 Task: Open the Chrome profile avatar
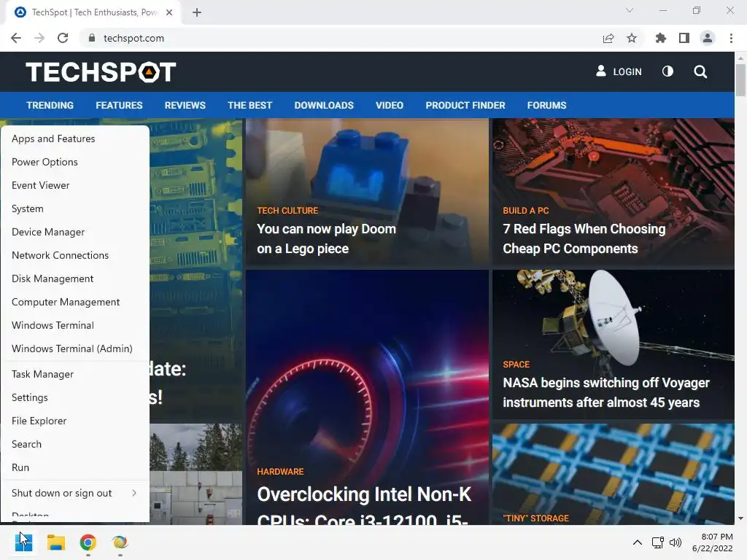click(708, 38)
